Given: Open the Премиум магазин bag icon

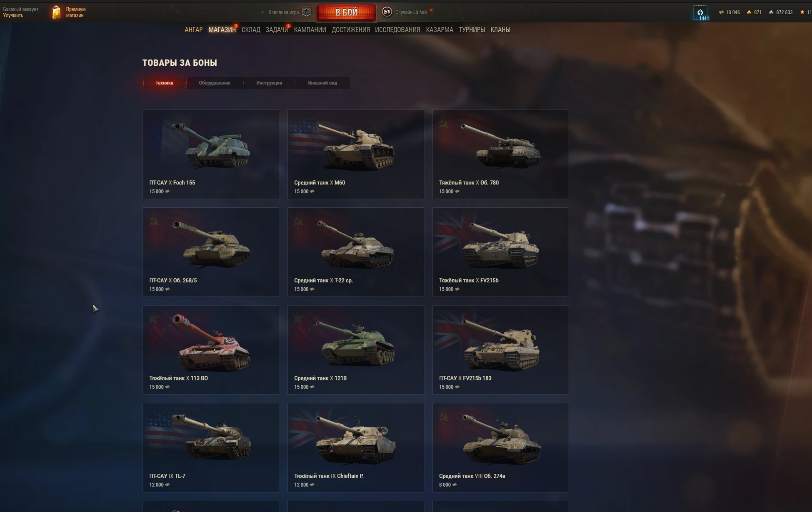Looking at the screenshot, I should click(x=56, y=12).
